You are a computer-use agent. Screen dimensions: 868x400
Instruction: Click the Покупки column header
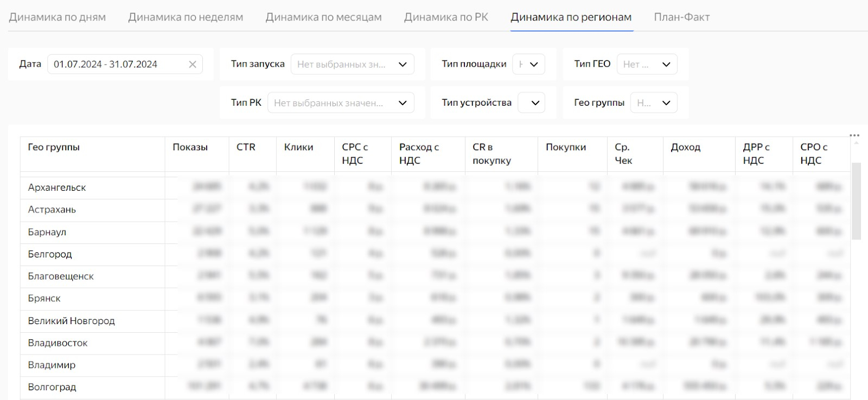[x=565, y=147]
